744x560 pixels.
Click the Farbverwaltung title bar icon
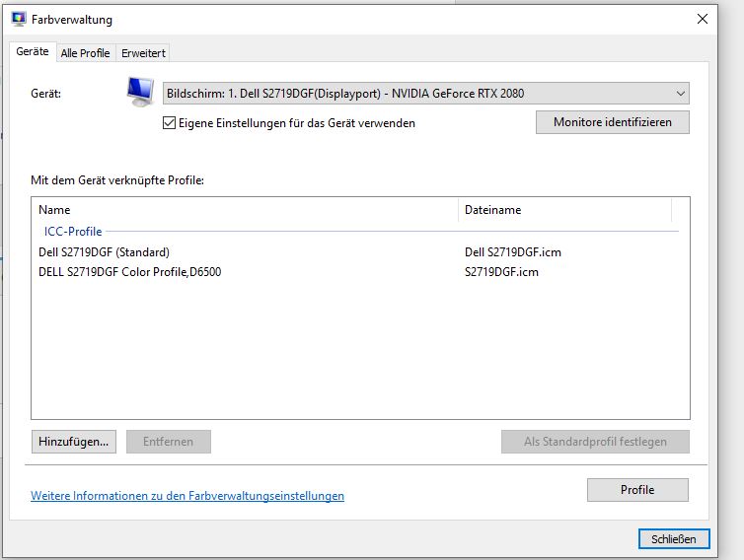click(x=19, y=19)
